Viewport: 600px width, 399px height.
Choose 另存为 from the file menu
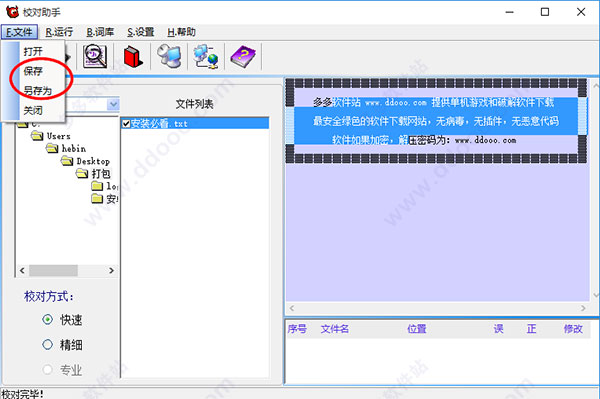(38, 91)
